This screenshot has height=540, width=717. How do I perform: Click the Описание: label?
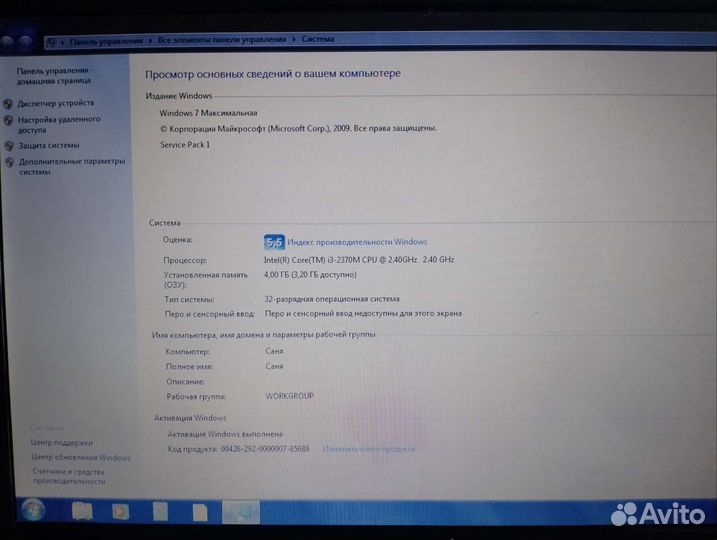185,381
